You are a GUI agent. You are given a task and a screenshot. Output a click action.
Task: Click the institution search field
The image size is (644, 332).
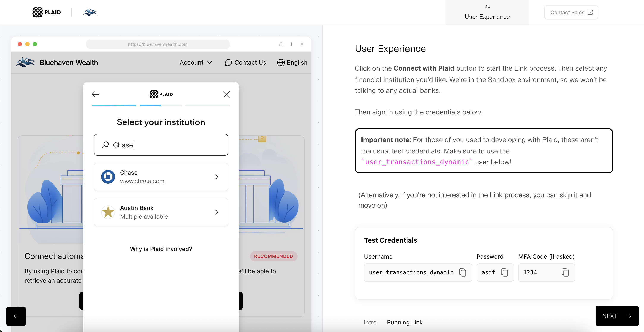(x=161, y=145)
